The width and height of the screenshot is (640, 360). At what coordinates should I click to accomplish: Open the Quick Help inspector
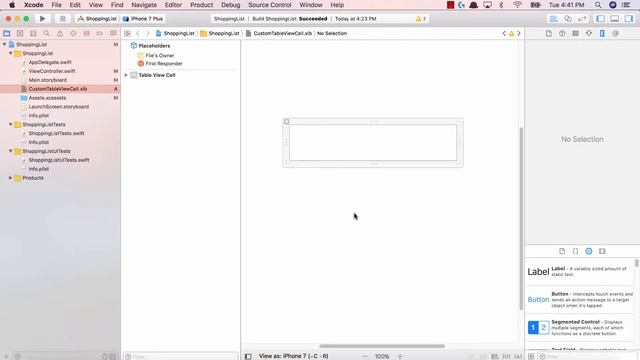pyautogui.click(x=562, y=33)
